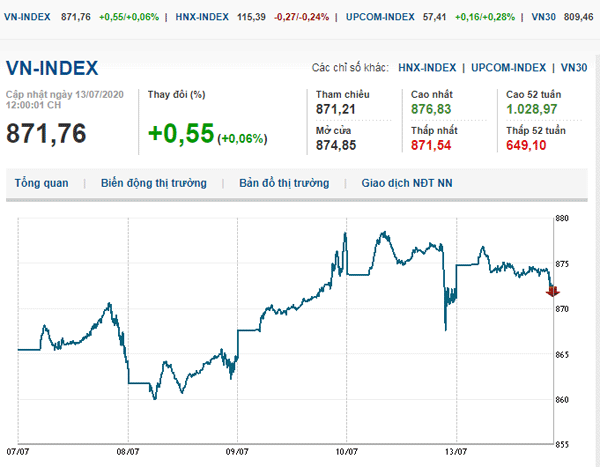Click VN30 in the top ticker bar
This screenshot has width=600, height=467.
516,17
